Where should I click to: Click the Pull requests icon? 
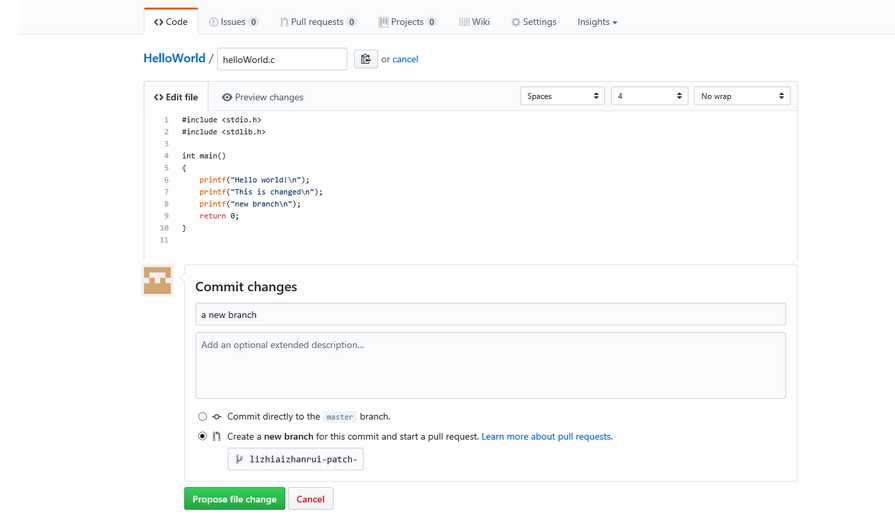pos(284,22)
